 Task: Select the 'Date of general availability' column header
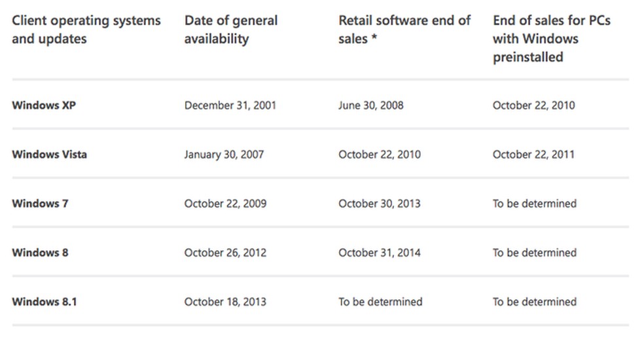pos(230,29)
